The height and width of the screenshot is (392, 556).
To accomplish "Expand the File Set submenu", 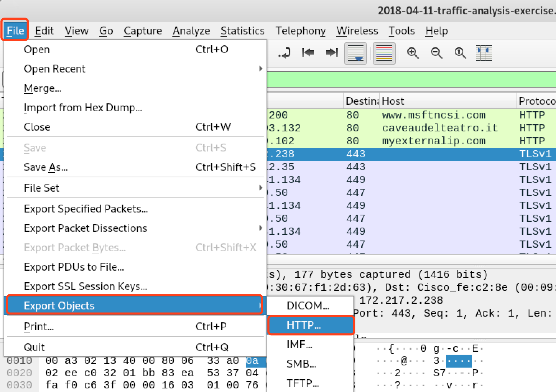I will 135,188.
